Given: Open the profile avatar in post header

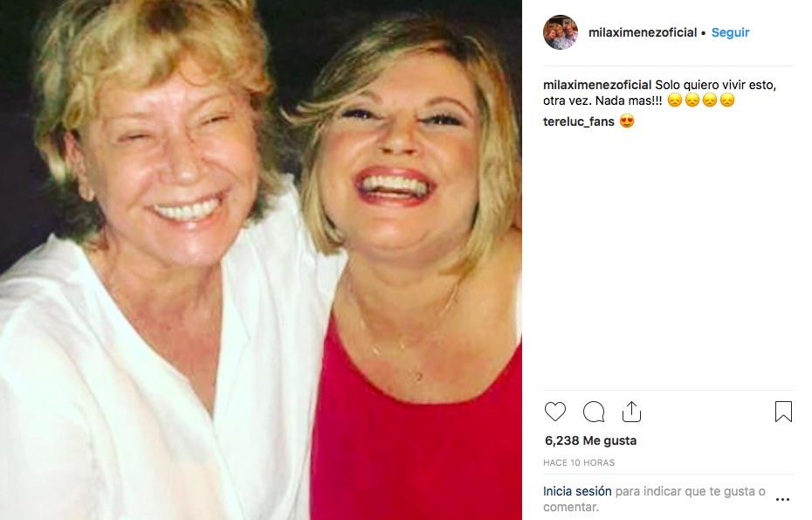Looking at the screenshot, I should [x=560, y=32].
